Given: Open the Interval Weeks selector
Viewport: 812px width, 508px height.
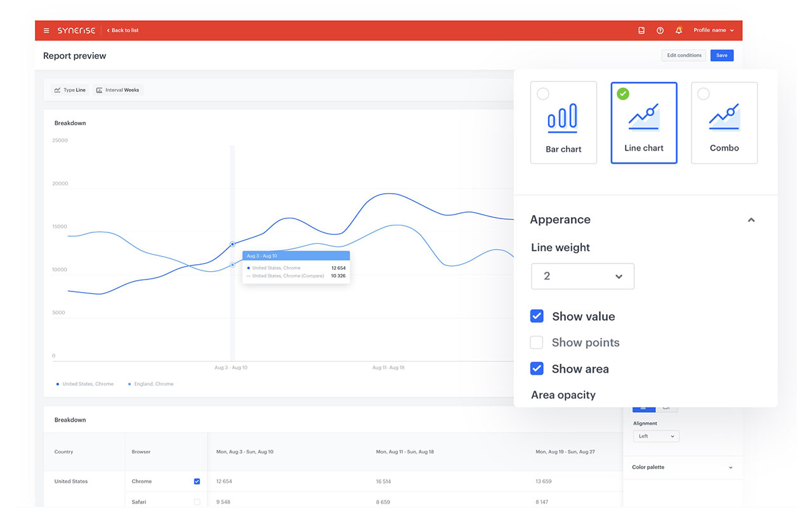Looking at the screenshot, I should tap(118, 90).
